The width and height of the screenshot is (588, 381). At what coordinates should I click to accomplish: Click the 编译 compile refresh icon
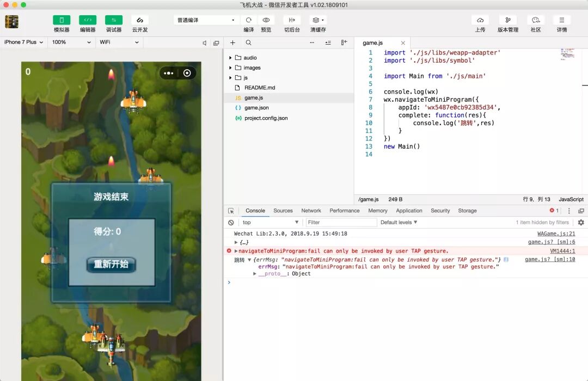pos(249,20)
